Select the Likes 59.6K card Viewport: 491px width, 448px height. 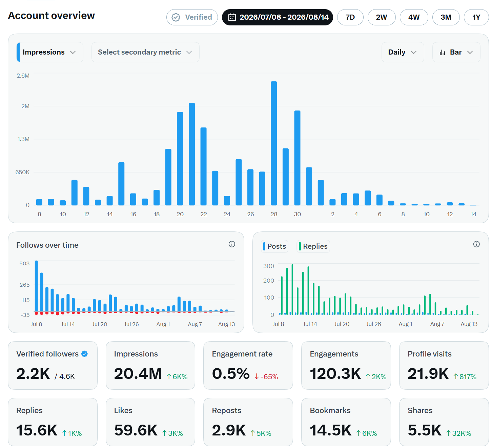[150, 422]
